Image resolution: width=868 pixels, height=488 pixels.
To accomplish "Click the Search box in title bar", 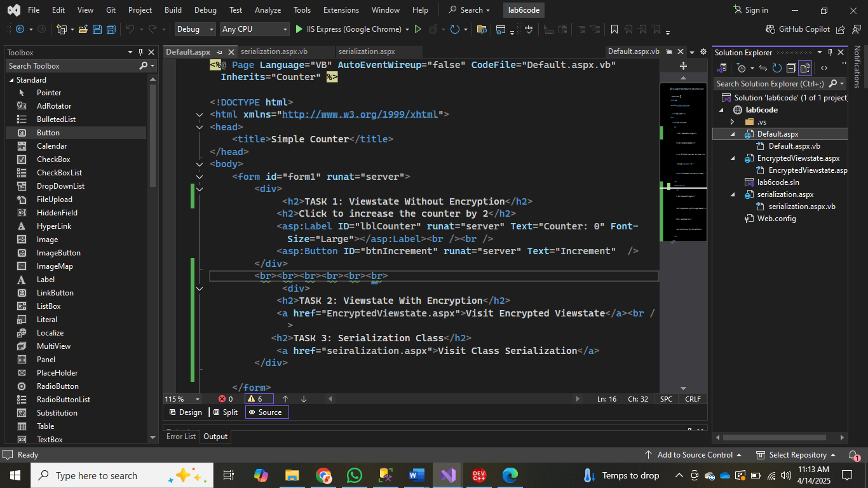I will [x=470, y=10].
